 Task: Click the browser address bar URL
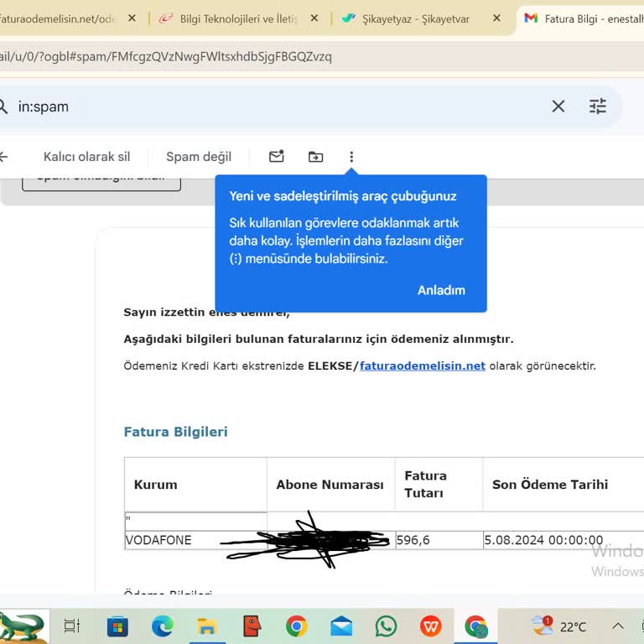(x=166, y=56)
